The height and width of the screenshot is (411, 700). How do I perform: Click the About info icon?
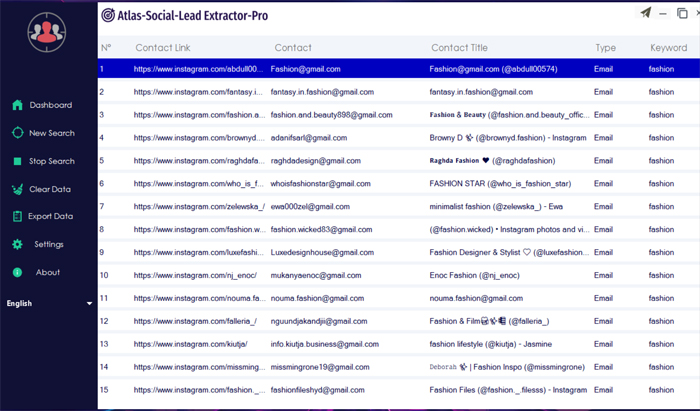[17, 272]
